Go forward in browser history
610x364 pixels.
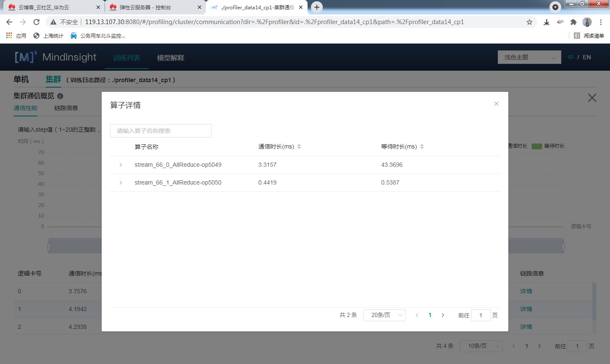(23, 22)
